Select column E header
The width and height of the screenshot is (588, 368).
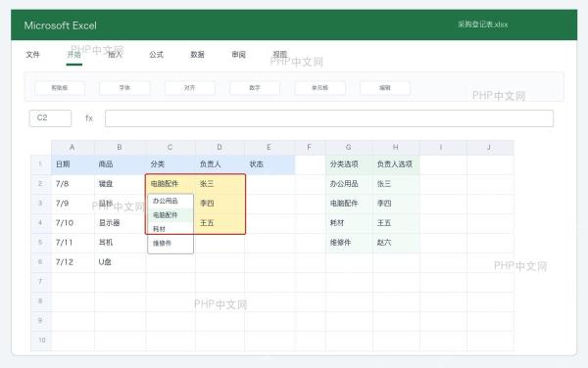click(x=269, y=148)
